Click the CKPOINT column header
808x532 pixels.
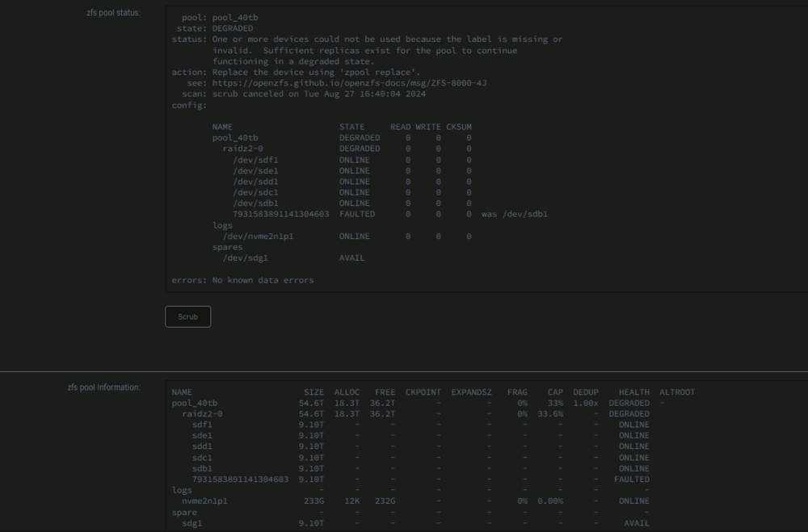point(423,392)
